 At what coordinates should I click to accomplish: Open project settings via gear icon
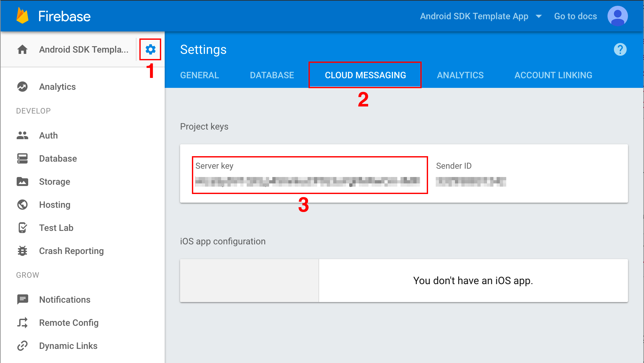[151, 49]
